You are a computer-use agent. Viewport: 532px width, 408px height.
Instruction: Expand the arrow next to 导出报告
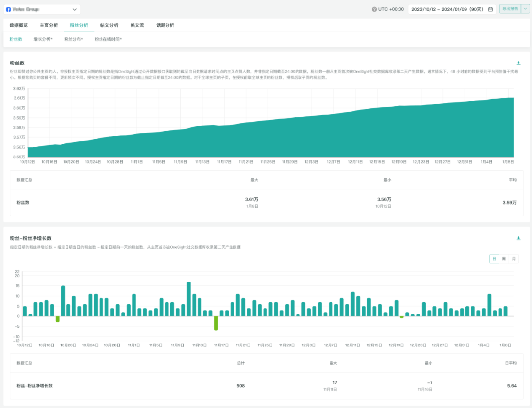[x=525, y=9]
